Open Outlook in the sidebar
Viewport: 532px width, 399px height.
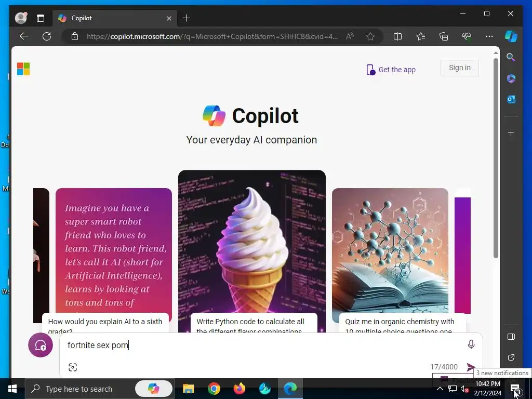[511, 99]
